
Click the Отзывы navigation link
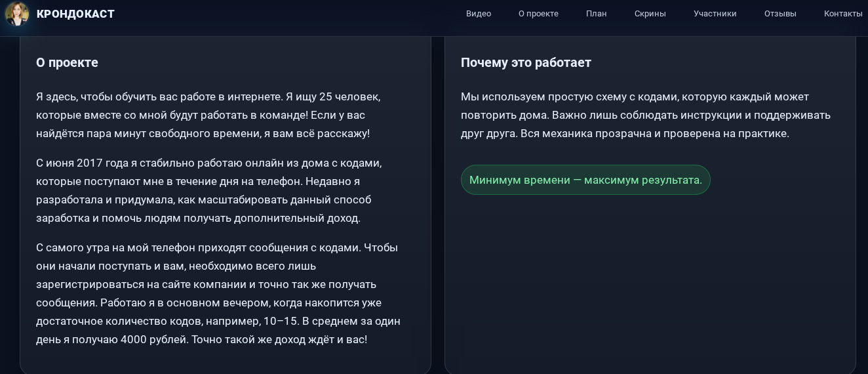(780, 14)
